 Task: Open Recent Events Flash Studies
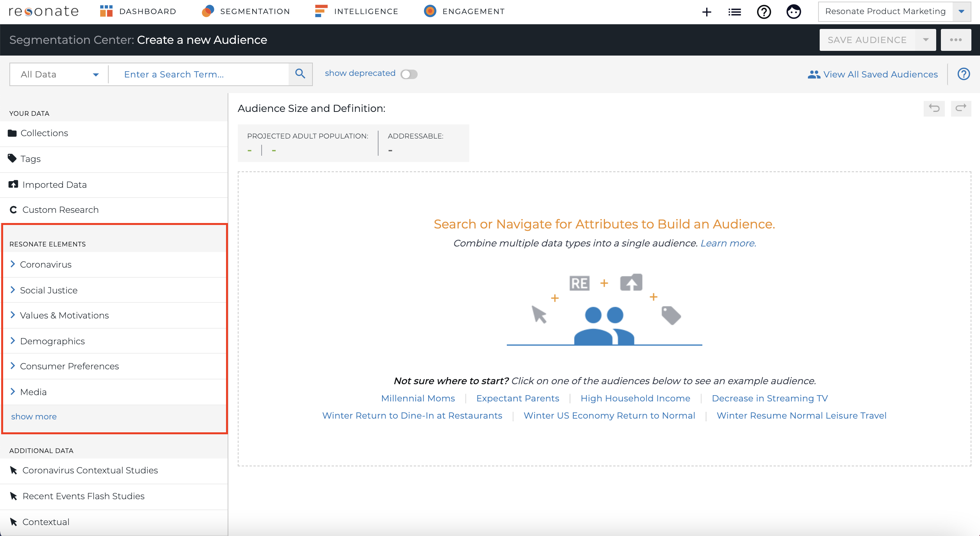(x=114, y=496)
